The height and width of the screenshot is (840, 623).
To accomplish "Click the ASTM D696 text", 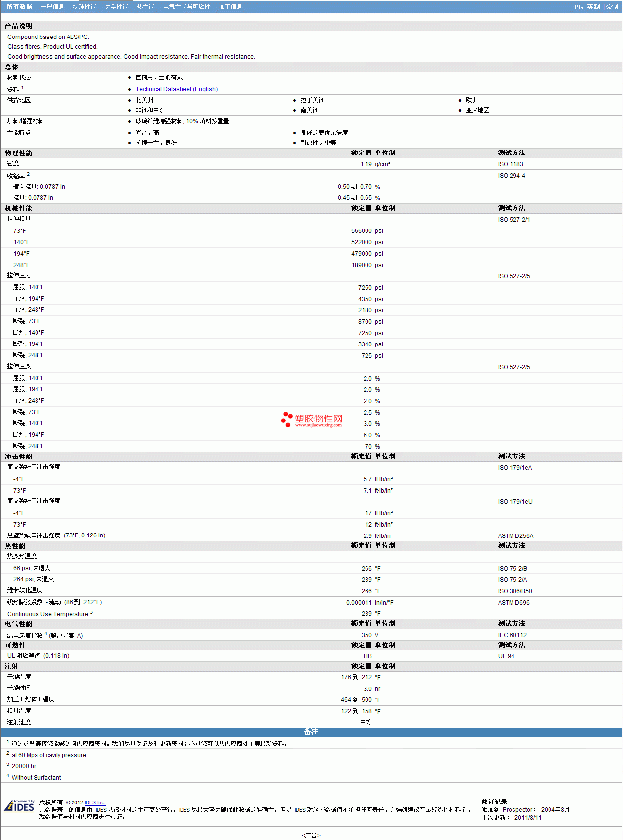I will [513, 603].
